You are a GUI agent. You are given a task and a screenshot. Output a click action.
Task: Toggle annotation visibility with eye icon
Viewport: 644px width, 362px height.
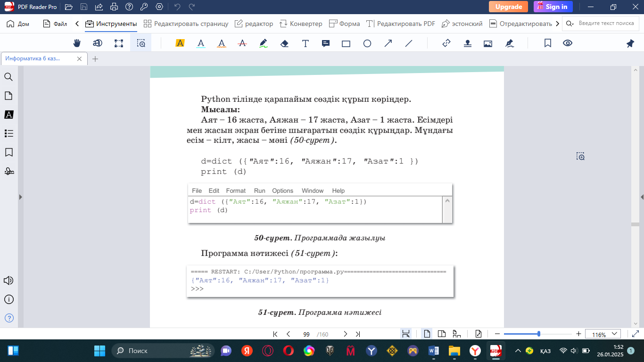568,43
